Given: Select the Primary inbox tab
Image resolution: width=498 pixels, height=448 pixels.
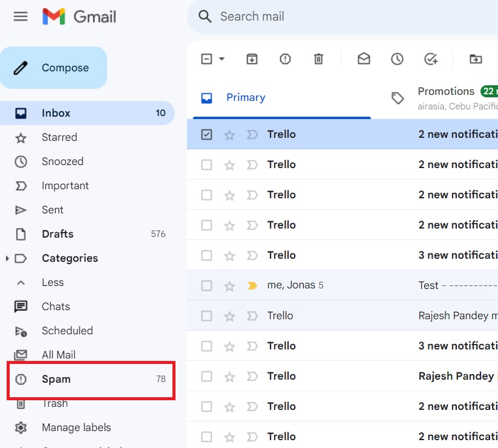Looking at the screenshot, I should click(x=245, y=98).
